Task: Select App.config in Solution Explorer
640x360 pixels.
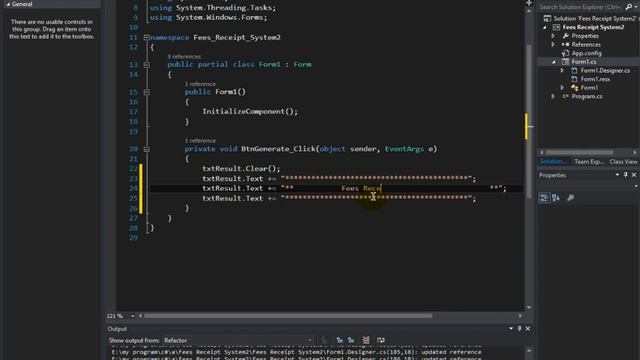Action: tap(587, 53)
